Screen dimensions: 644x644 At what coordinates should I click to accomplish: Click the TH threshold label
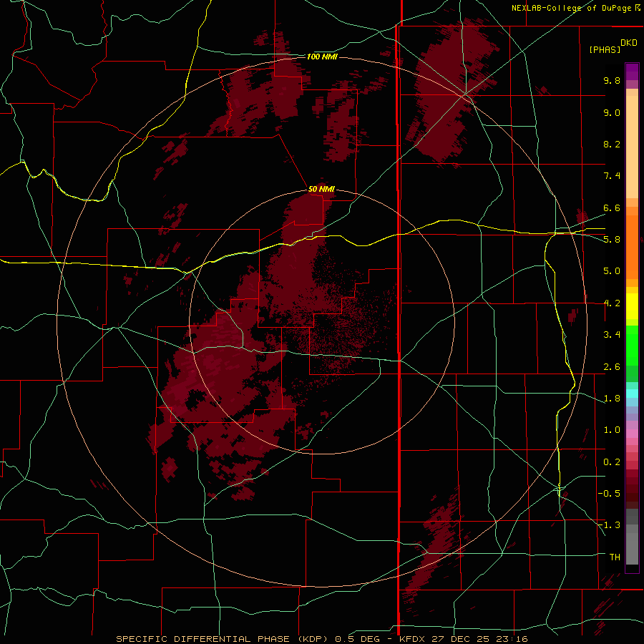615,557
